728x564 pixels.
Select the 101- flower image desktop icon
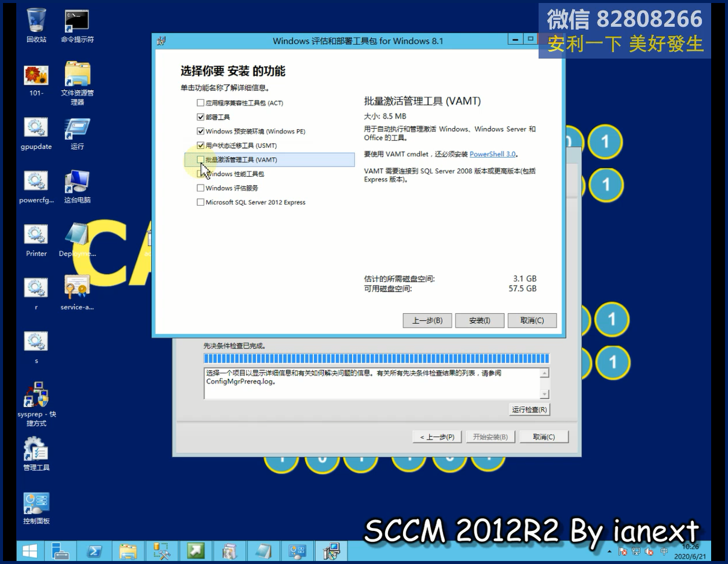(x=36, y=80)
